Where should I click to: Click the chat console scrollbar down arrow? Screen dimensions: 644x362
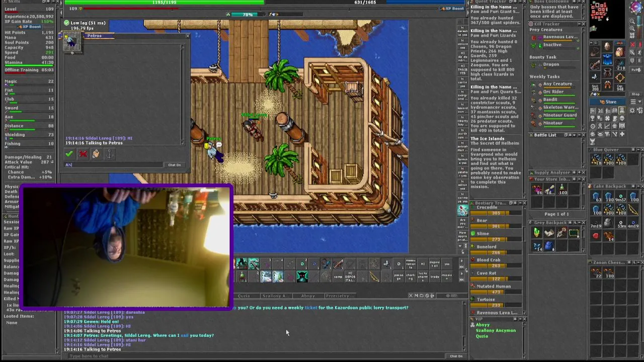click(x=464, y=348)
